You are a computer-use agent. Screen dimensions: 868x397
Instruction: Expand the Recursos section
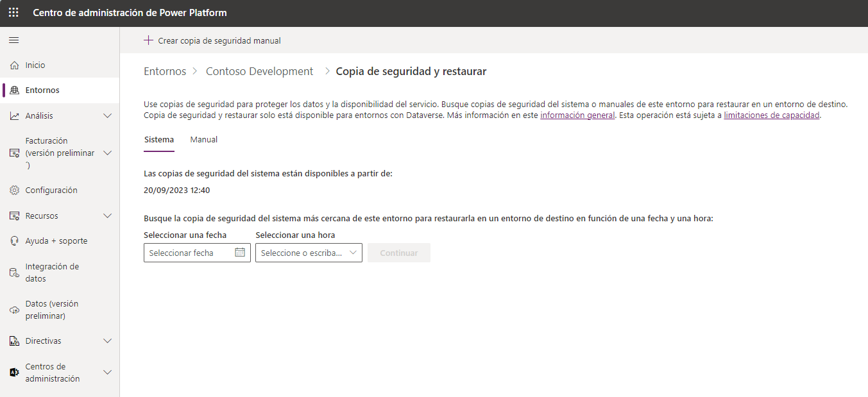pos(107,215)
